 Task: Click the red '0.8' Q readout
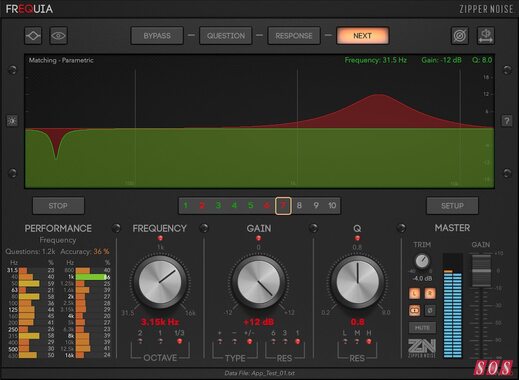pyautogui.click(x=357, y=322)
